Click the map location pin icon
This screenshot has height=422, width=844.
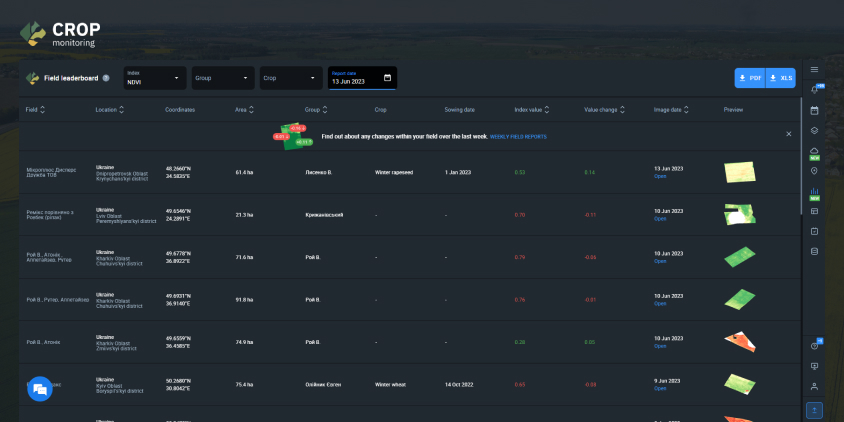tap(814, 171)
